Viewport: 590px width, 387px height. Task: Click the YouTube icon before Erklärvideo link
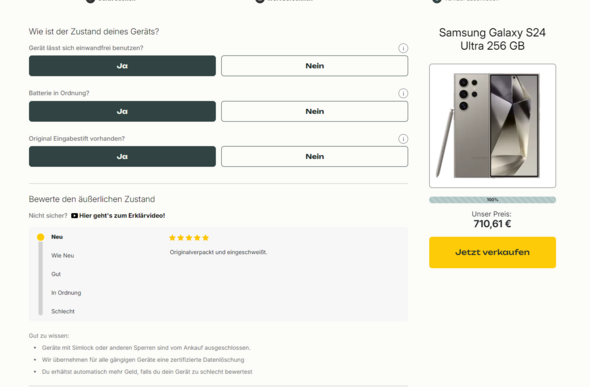[x=75, y=216]
